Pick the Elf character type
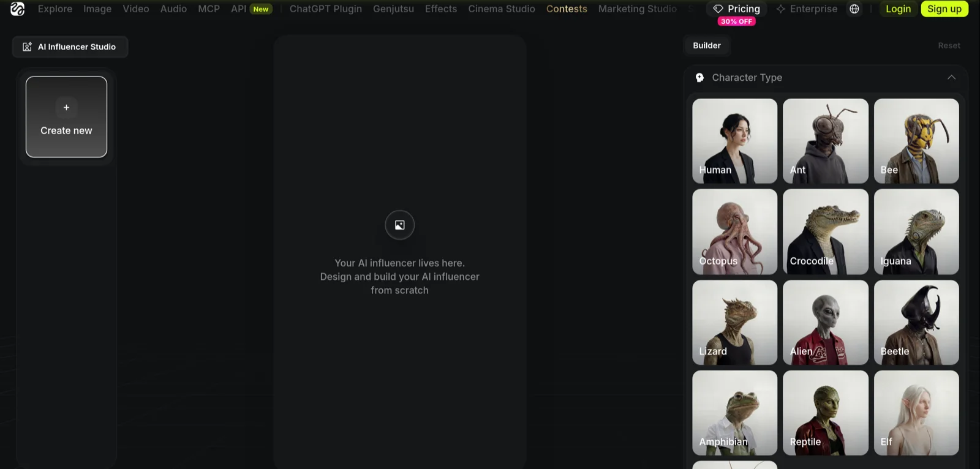Screen dimensions: 980x469 pos(916,413)
